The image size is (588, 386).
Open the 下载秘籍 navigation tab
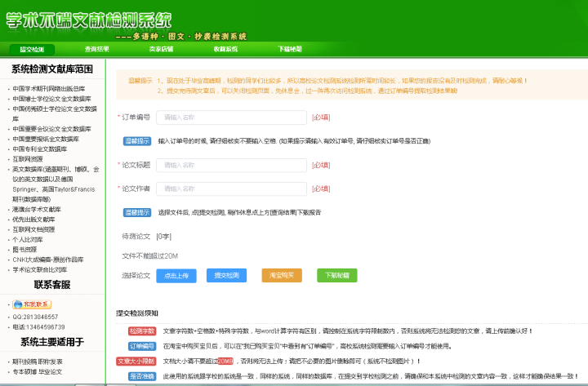(290, 49)
